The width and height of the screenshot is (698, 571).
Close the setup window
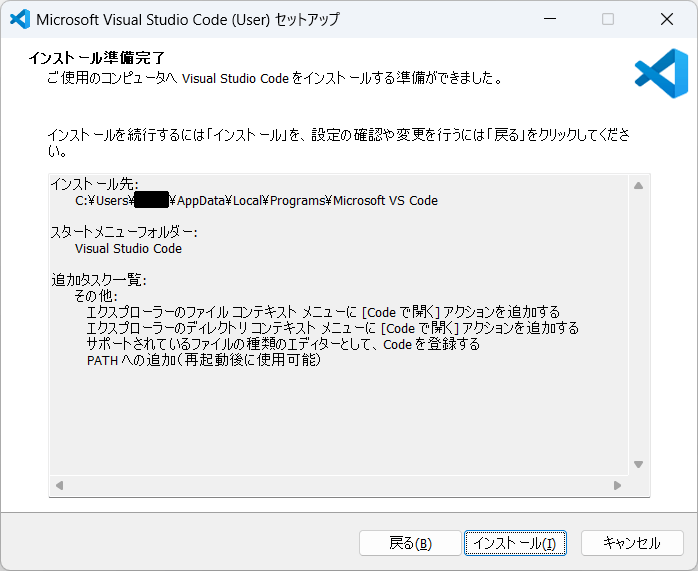tap(667, 19)
